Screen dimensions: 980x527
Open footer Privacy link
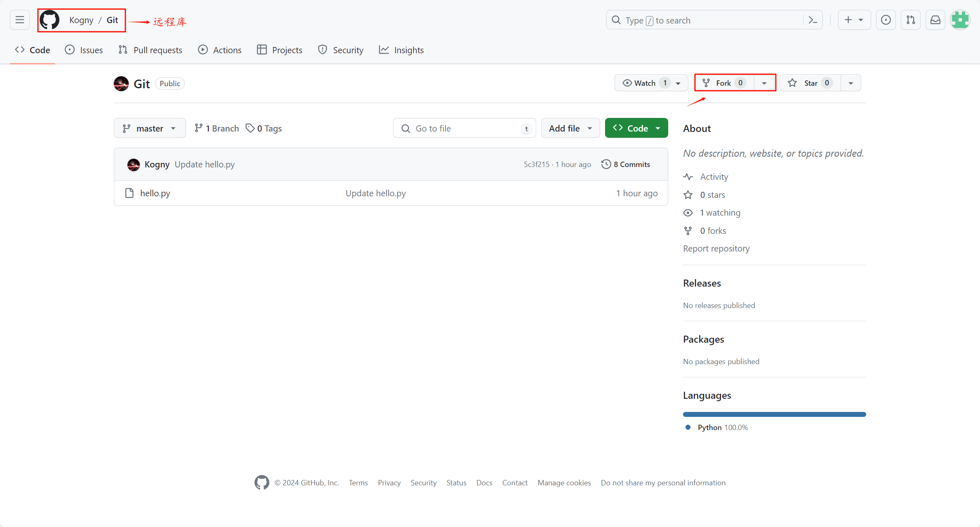(389, 482)
